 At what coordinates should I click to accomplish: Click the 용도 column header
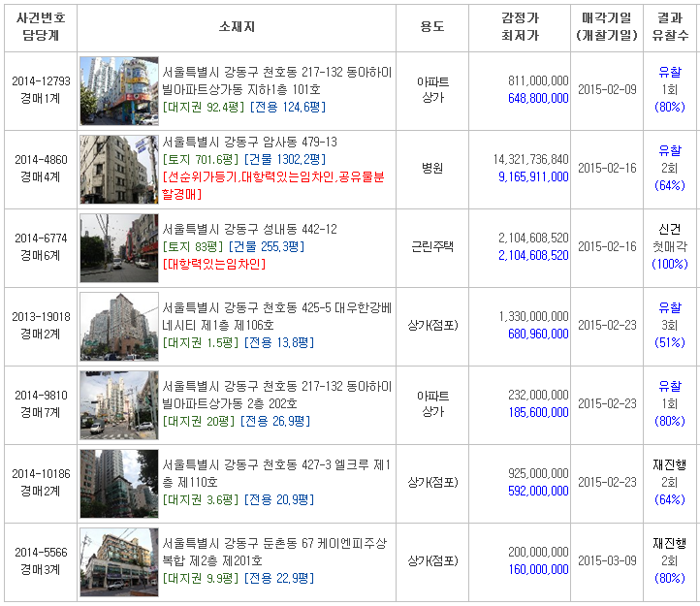[x=432, y=27]
